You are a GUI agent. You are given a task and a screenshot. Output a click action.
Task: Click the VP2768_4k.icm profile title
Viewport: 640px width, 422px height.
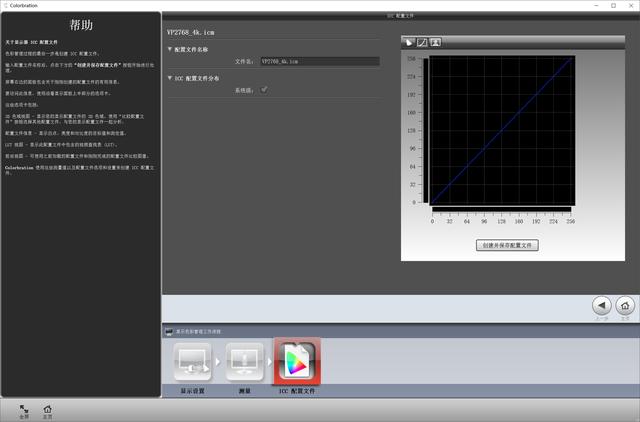tap(191, 32)
